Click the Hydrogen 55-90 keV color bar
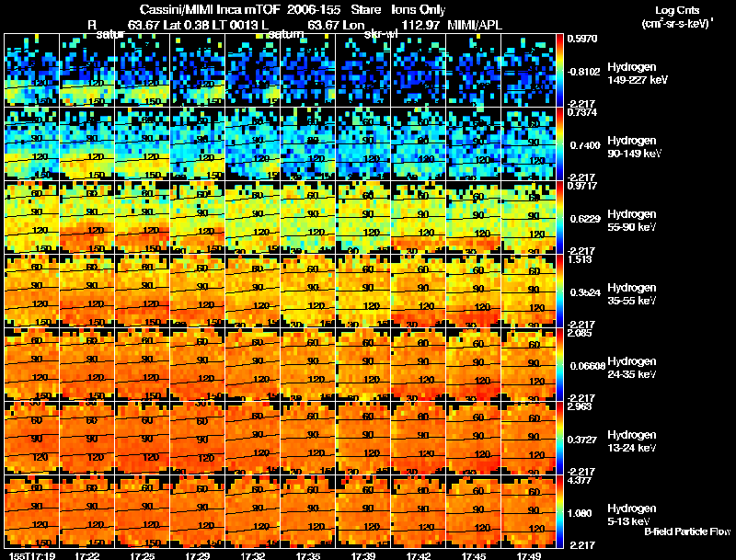736x560 pixels. click(559, 218)
